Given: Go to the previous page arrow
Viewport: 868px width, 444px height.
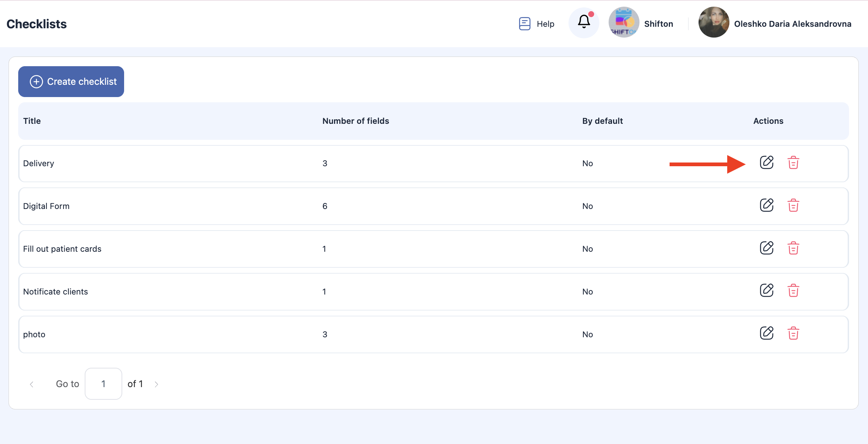Looking at the screenshot, I should 32,384.
